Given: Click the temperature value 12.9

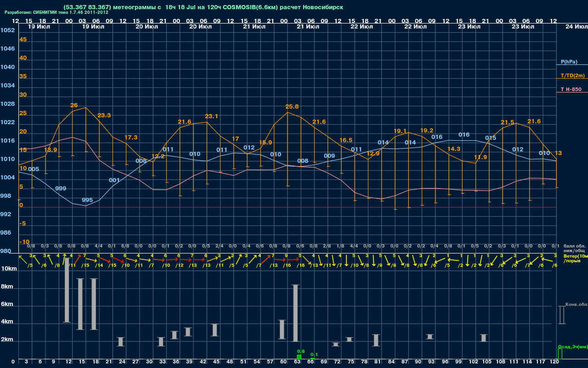Looking at the screenshot, I should point(373,153).
